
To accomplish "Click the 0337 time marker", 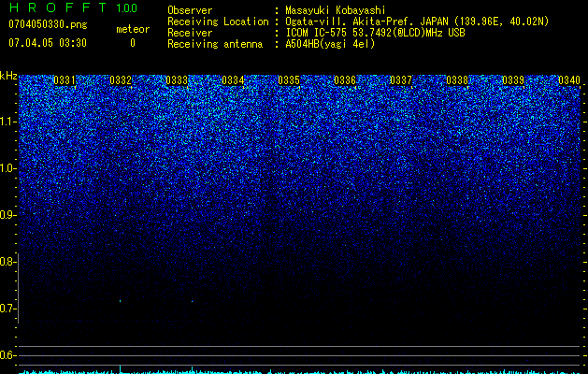I will (x=401, y=80).
